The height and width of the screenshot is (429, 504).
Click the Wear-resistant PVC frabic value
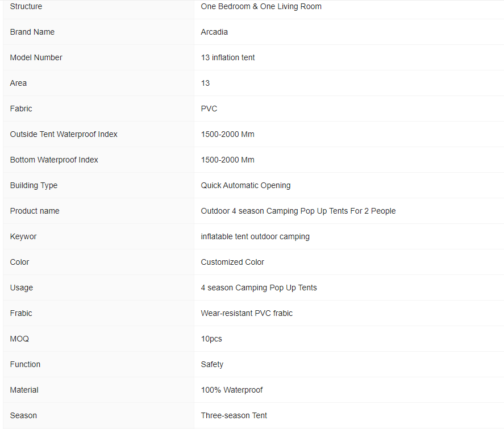click(247, 313)
